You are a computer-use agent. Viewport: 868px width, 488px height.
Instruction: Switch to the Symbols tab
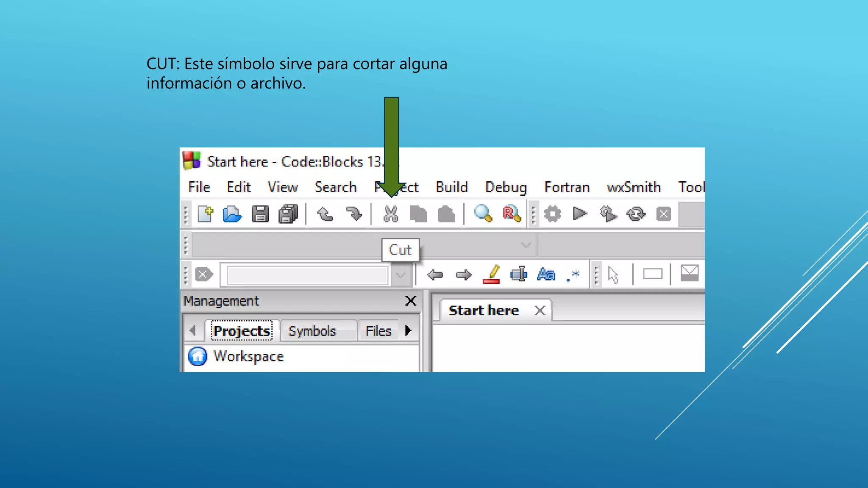click(312, 331)
